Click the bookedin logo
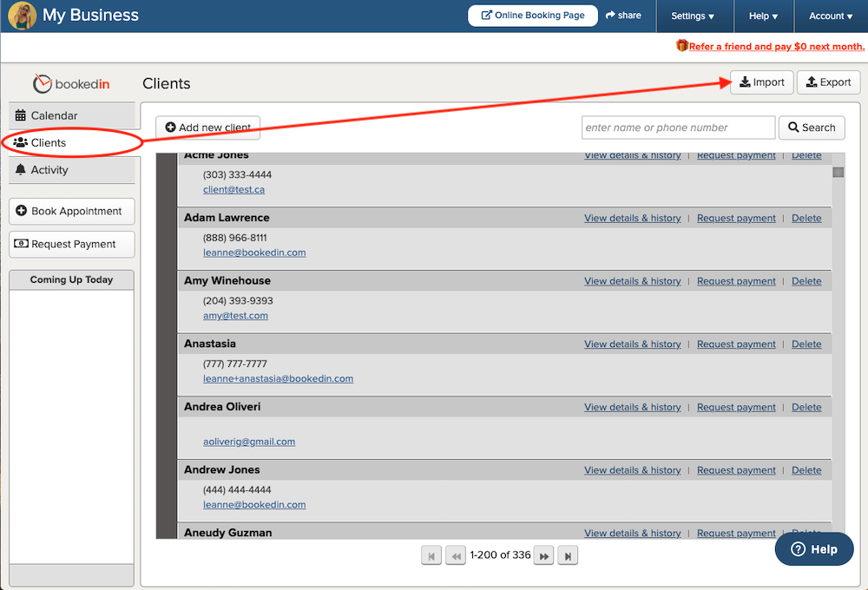868x590 pixels. [x=71, y=83]
